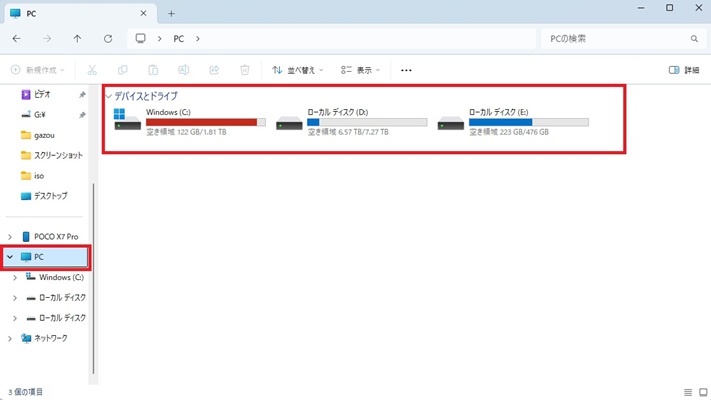The image size is (711, 400).
Task: Click the Share icon in toolbar
Action: coord(214,70)
